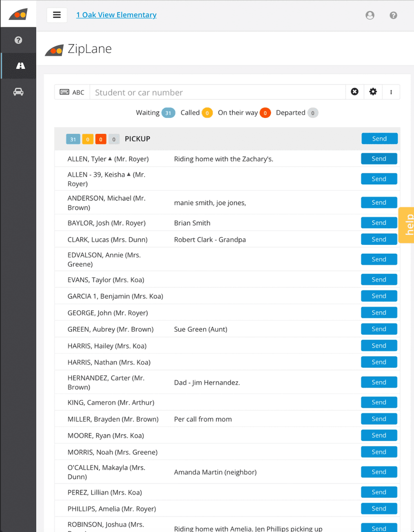
Task: Open settings gear next to search
Action: pos(373,92)
